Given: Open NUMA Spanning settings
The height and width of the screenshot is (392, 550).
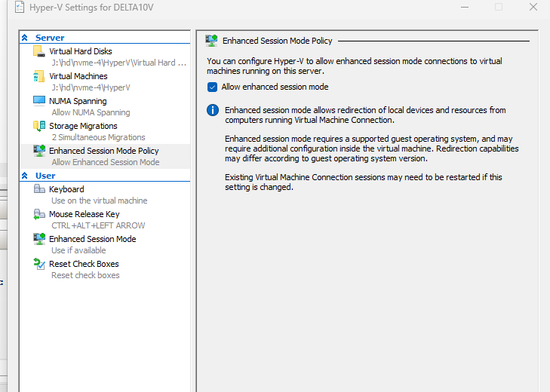Looking at the screenshot, I should tap(105, 106).
